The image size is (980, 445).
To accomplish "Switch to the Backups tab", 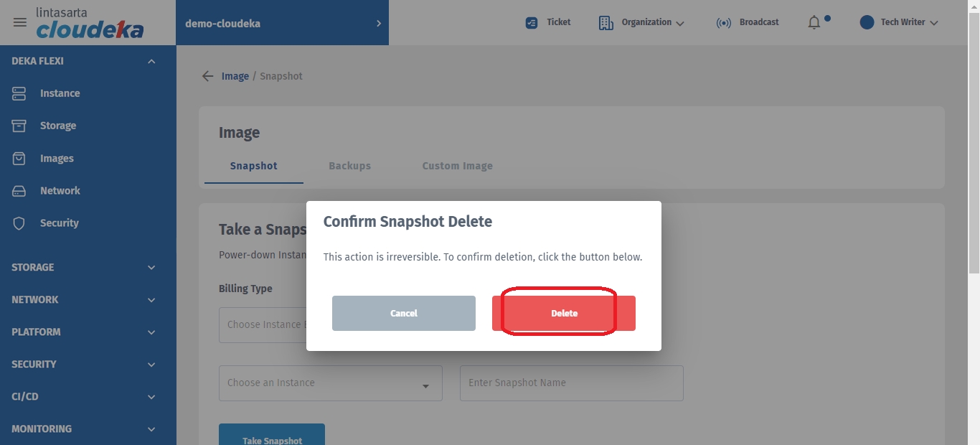I will tap(349, 166).
